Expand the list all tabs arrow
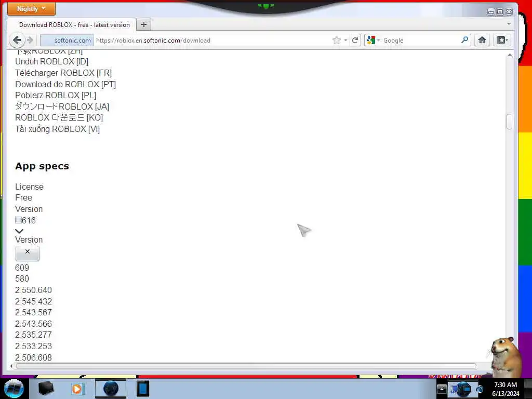Viewport: 532px width, 399px height. (x=509, y=24)
